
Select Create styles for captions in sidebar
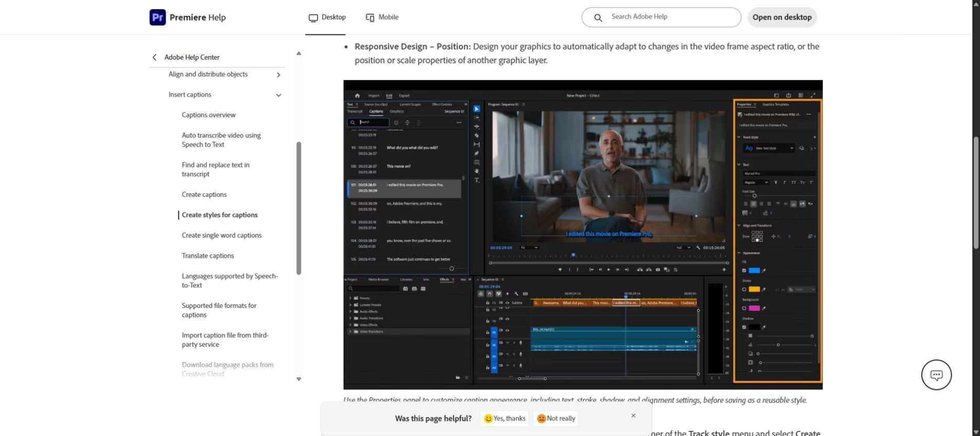220,215
